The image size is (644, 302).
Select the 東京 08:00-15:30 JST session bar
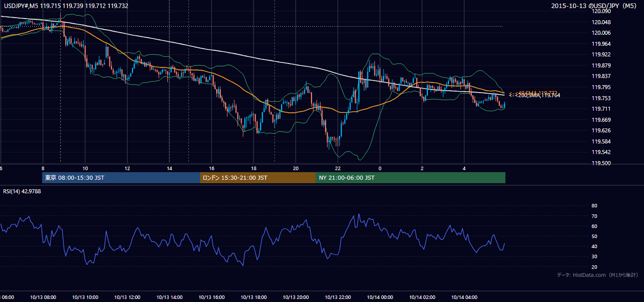(121, 178)
